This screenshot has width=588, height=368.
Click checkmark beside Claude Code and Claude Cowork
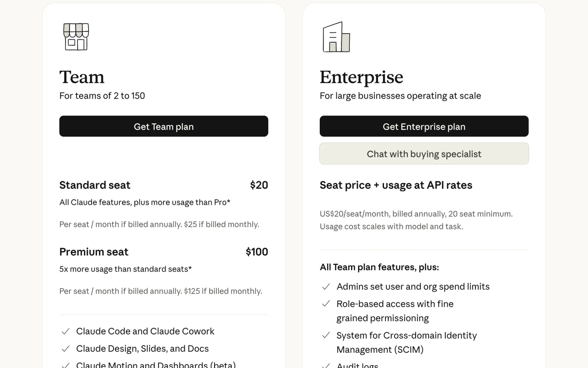66,332
